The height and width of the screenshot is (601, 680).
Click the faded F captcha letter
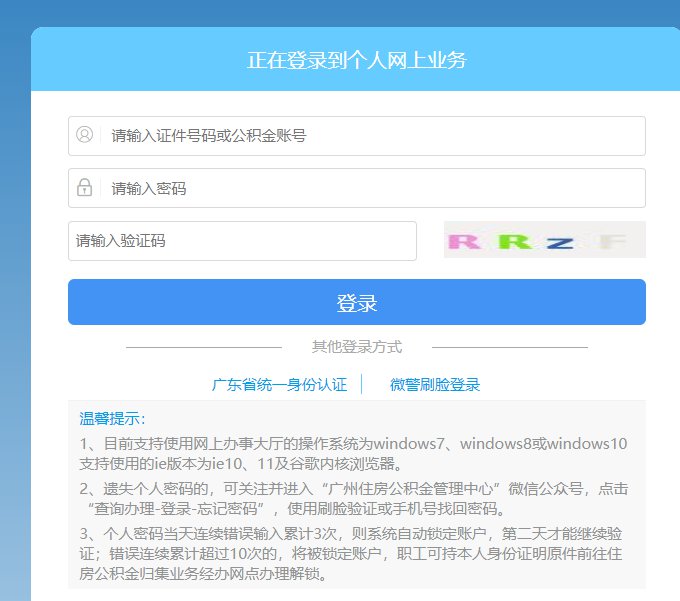tap(611, 241)
